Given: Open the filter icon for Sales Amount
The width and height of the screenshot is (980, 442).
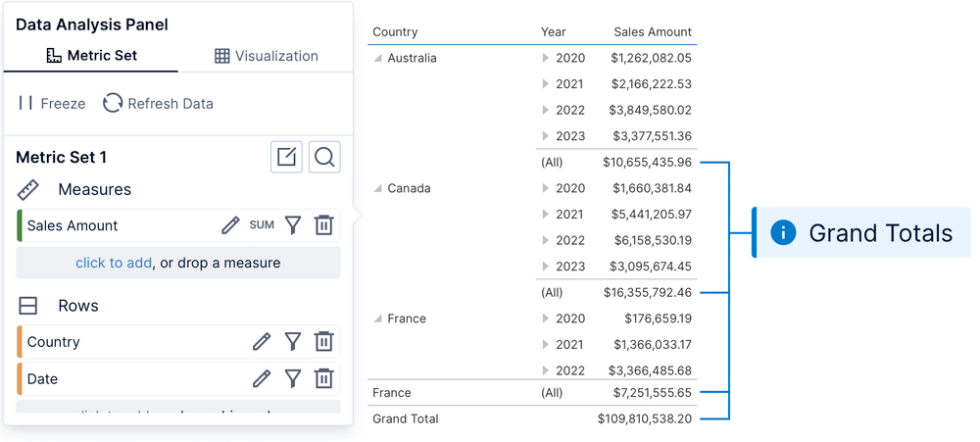Looking at the screenshot, I should (292, 225).
